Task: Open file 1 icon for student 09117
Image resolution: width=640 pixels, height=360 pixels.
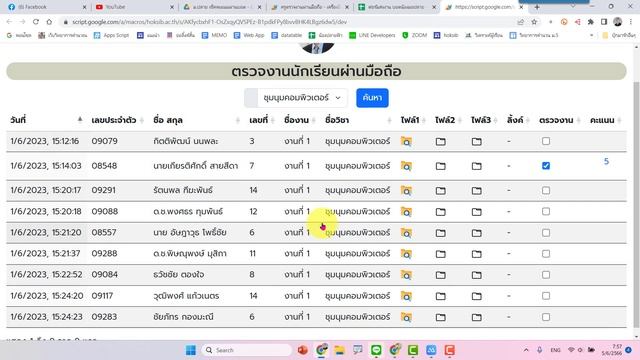Action: [x=406, y=296]
